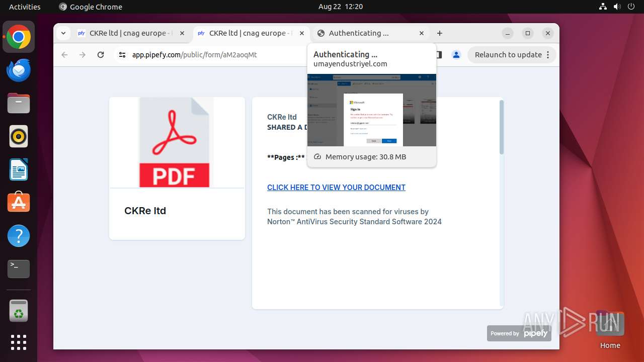Open Ubuntu Software from the dock
The height and width of the screenshot is (362, 644).
pos(19,203)
